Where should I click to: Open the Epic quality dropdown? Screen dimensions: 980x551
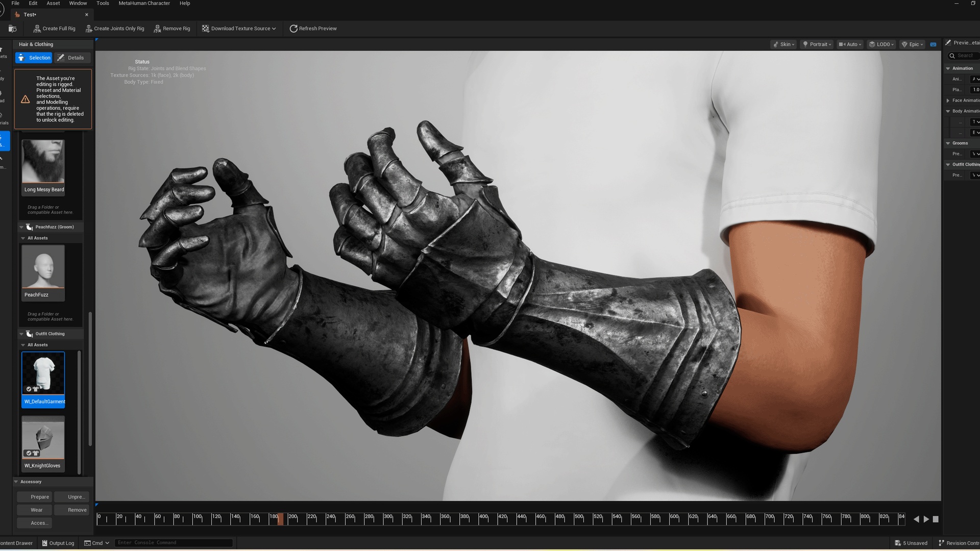pyautogui.click(x=912, y=44)
